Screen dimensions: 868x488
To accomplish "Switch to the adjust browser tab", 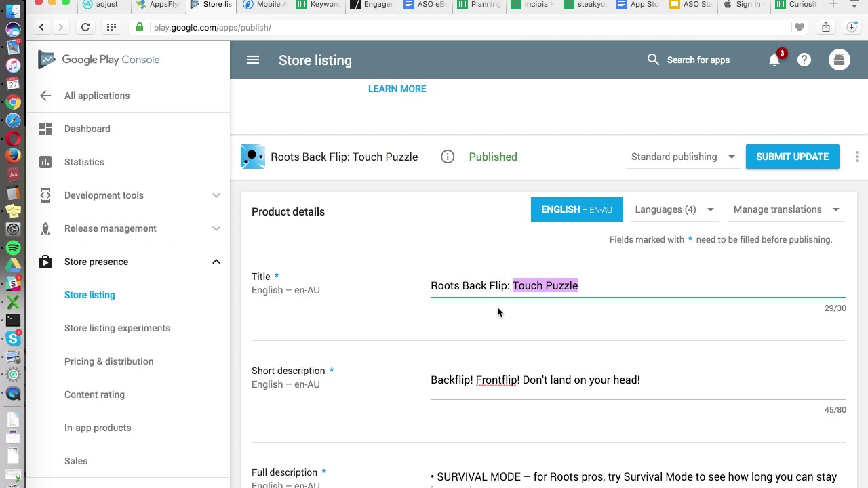I will 100,5.
